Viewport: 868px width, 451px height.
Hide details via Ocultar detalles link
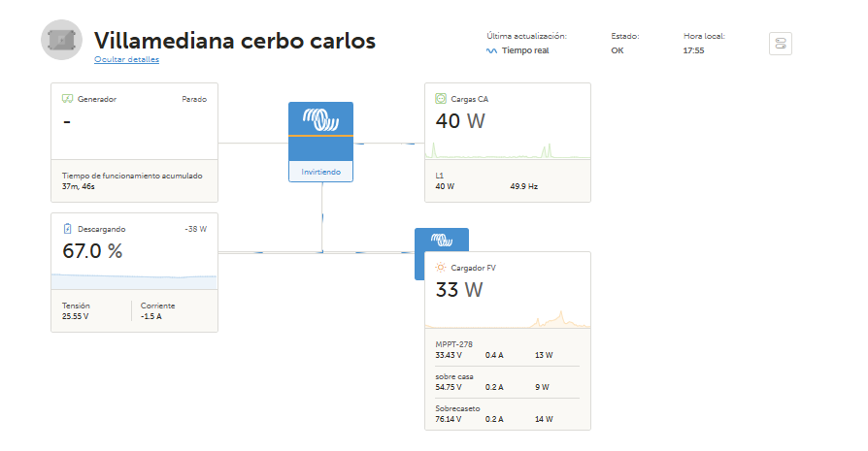coord(126,59)
